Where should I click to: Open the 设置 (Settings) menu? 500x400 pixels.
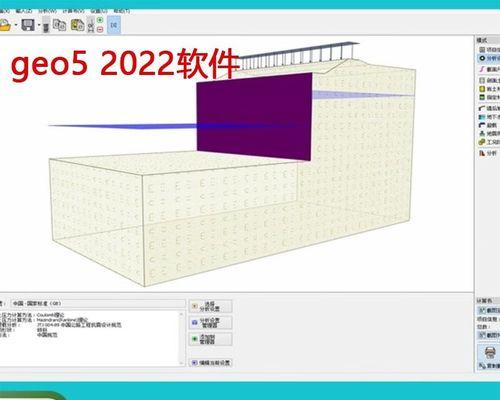pos(99,11)
